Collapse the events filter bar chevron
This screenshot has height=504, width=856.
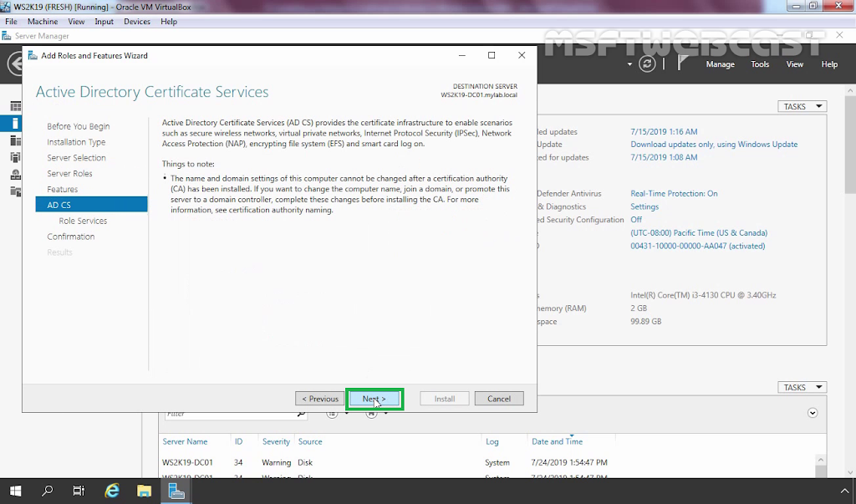pyautogui.click(x=813, y=413)
